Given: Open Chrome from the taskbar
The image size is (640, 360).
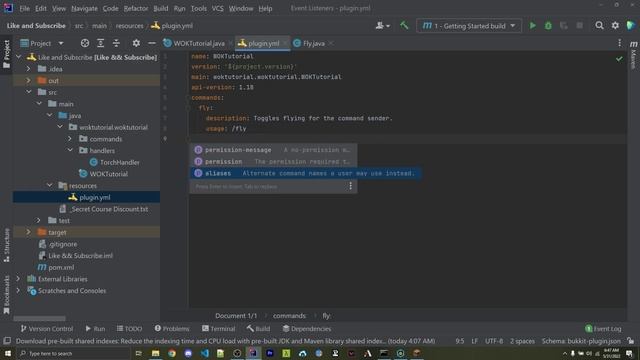Looking at the screenshot, I should click(x=172, y=353).
